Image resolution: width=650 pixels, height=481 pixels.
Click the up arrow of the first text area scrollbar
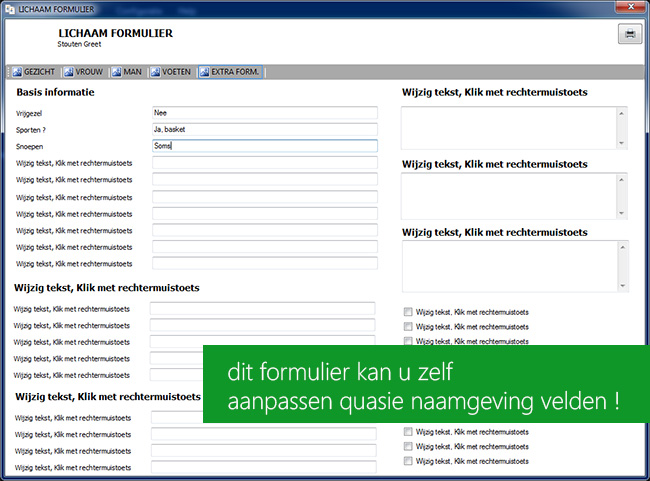(x=621, y=113)
